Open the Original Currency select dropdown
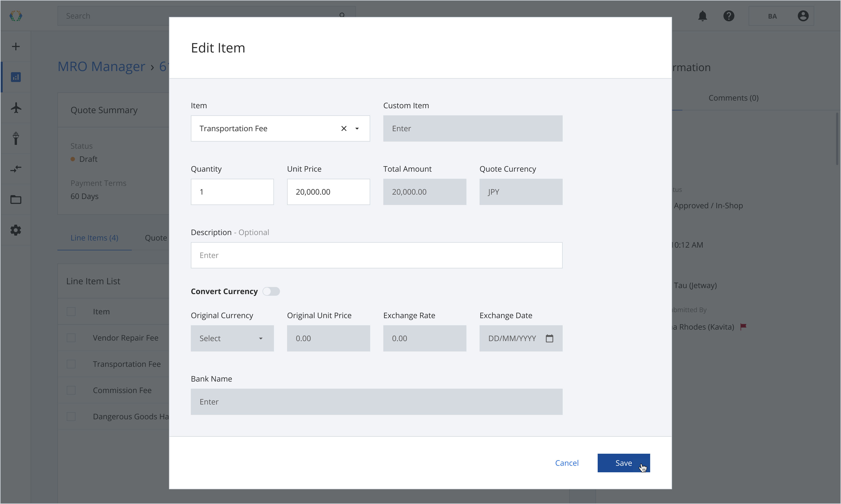841x504 pixels. [232, 338]
